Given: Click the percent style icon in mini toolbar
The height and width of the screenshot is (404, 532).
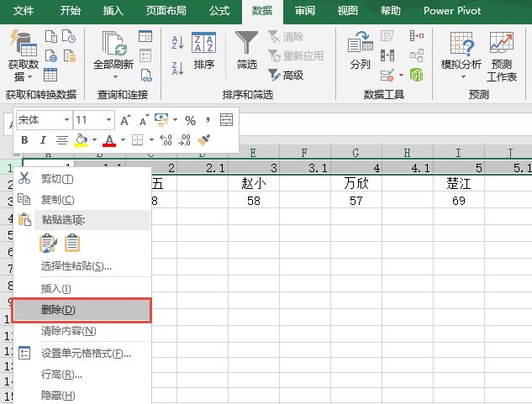Looking at the screenshot, I should click(190, 120).
